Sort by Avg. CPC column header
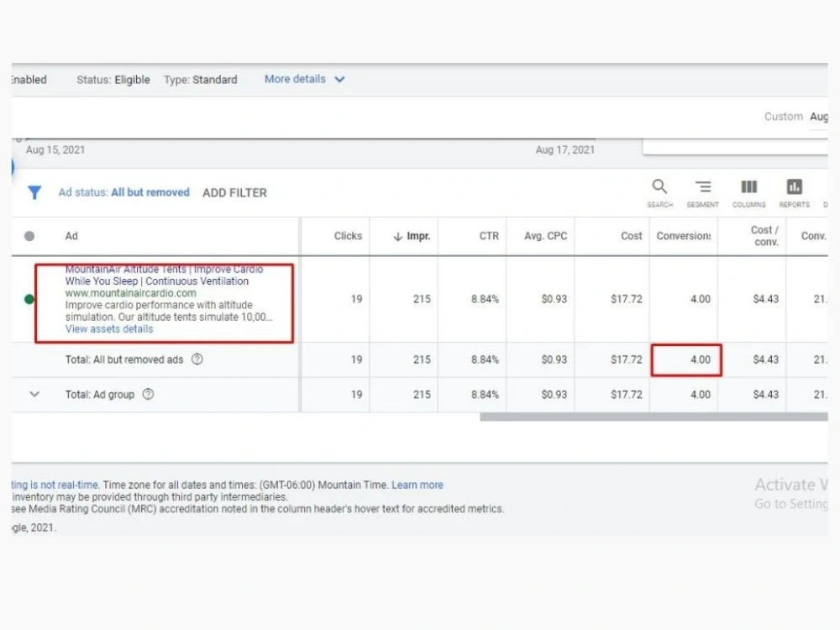This screenshot has height=630, width=840. coord(545,236)
